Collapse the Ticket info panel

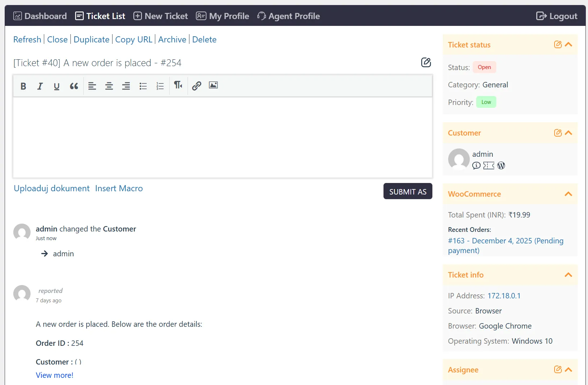pyautogui.click(x=568, y=275)
